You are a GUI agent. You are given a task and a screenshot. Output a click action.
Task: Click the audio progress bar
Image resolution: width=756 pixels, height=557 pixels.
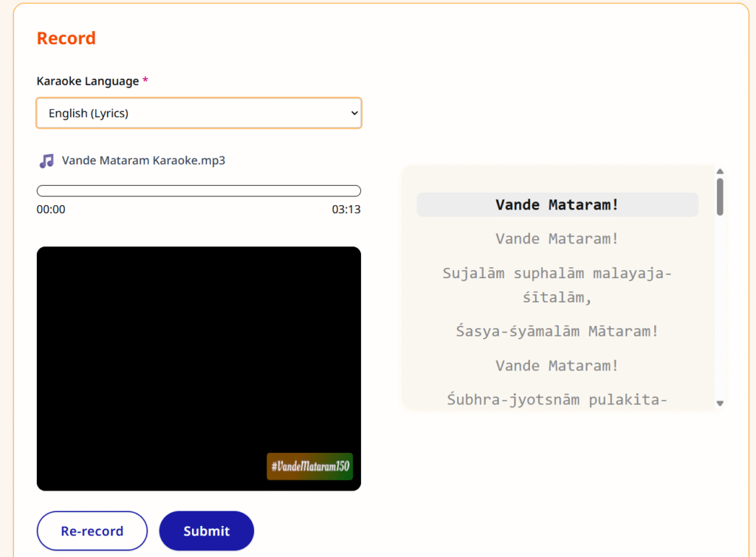point(199,190)
